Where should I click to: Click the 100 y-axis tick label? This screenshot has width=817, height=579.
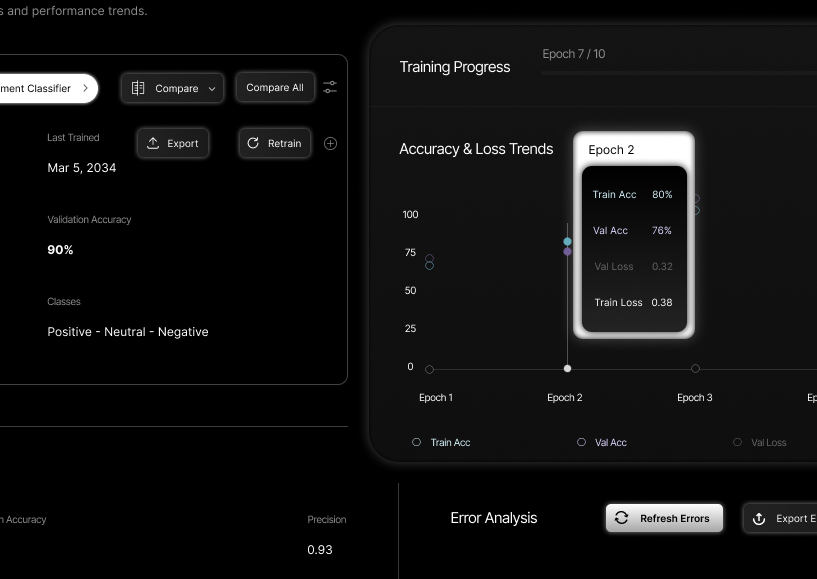point(411,215)
